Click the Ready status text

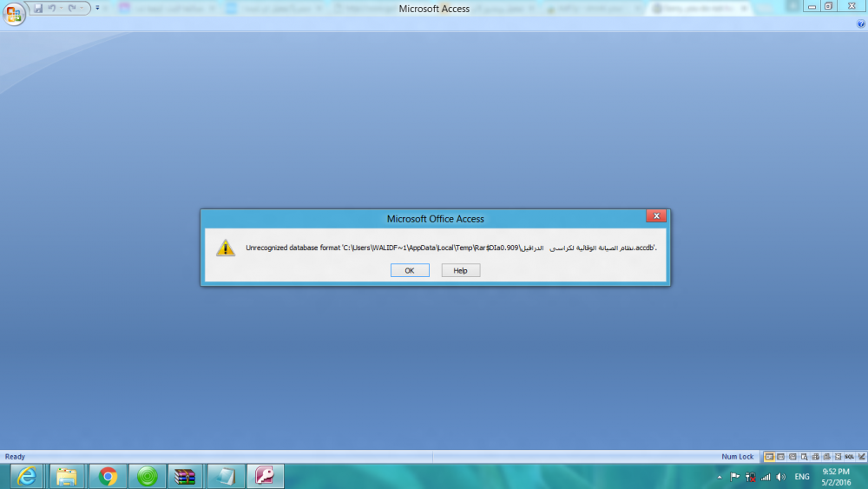pos(15,457)
